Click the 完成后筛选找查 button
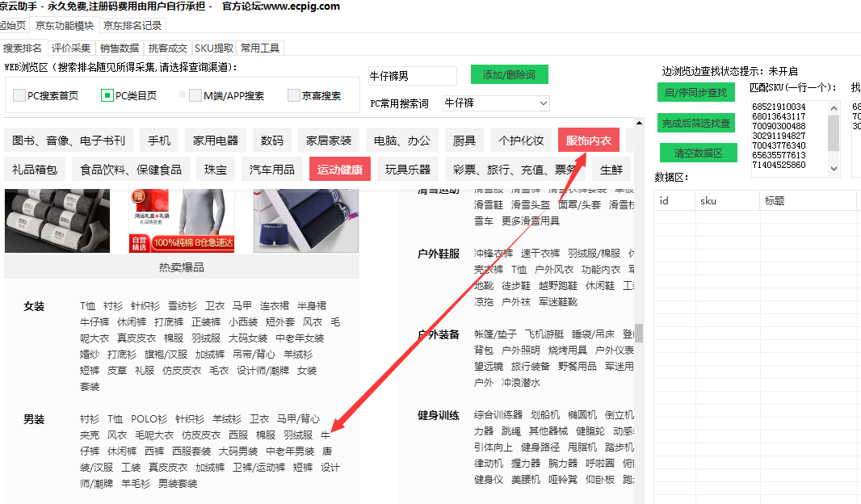 (695, 123)
